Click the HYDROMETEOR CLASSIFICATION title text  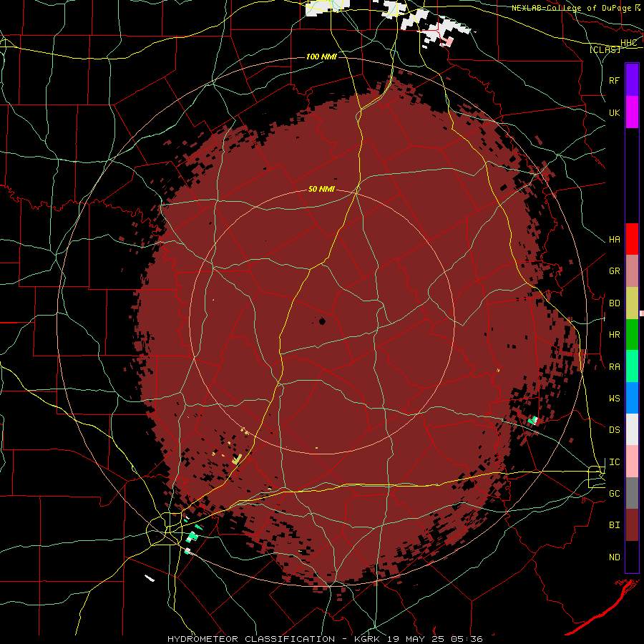coord(251,639)
